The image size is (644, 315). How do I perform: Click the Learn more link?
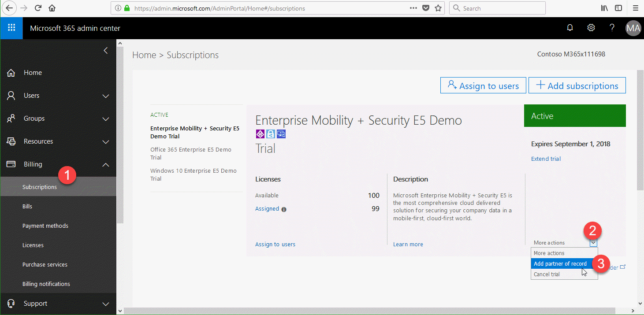408,244
